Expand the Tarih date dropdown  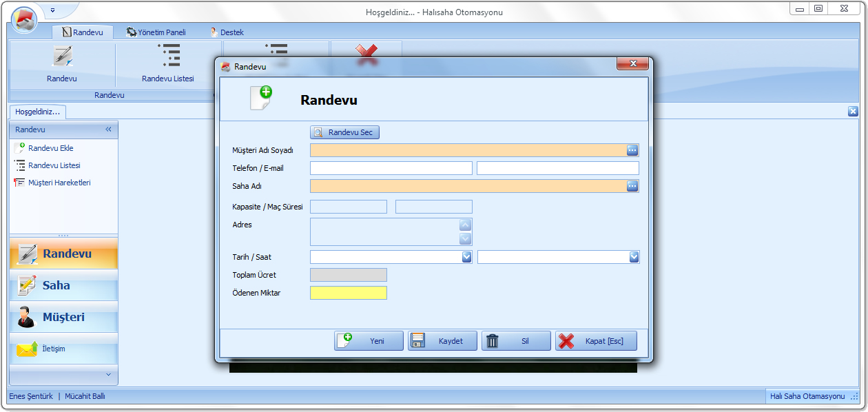[466, 257]
